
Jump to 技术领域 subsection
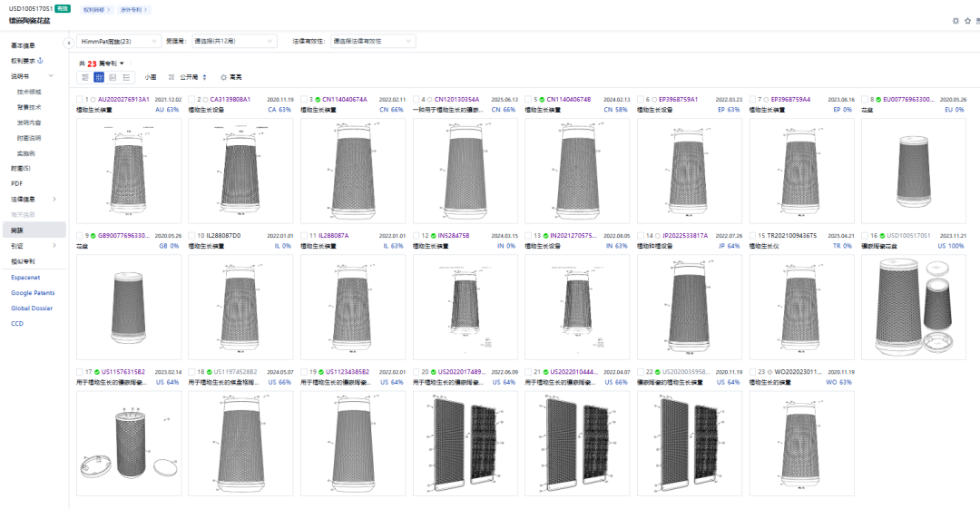coord(29,92)
